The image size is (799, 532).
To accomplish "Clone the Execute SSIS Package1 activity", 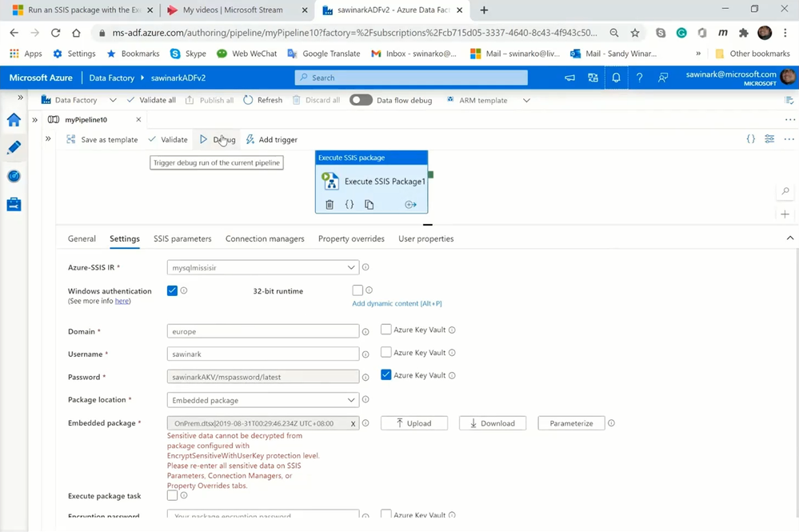I will pos(369,204).
